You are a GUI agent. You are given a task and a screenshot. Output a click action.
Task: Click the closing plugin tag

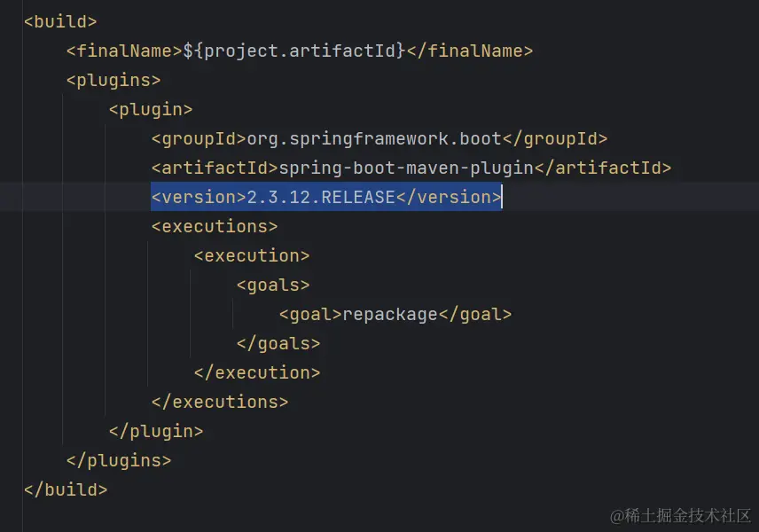pyautogui.click(x=155, y=431)
